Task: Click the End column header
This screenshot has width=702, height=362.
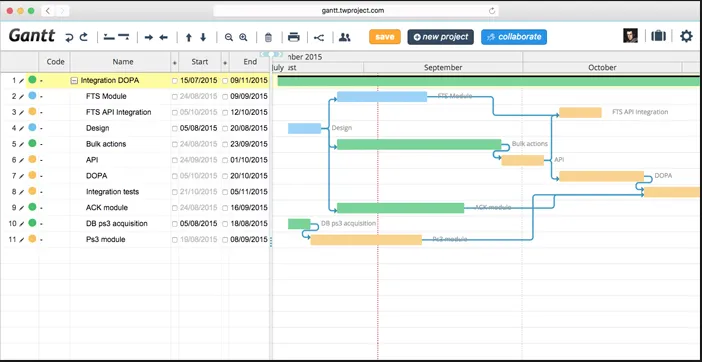Action: coord(250,62)
